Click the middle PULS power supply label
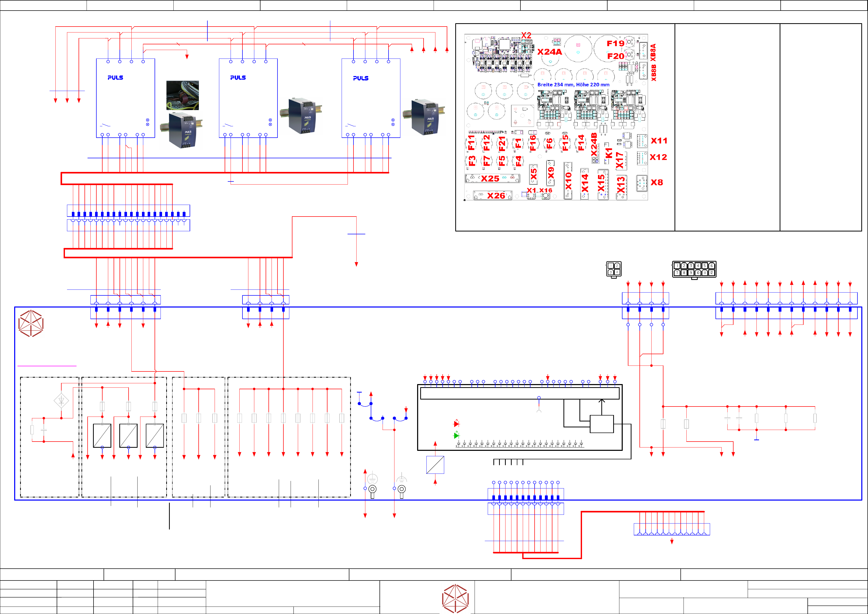The width and height of the screenshot is (868, 614). [238, 78]
